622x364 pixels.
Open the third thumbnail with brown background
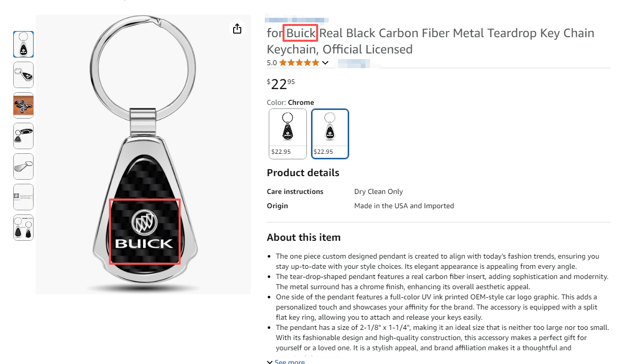tap(23, 105)
